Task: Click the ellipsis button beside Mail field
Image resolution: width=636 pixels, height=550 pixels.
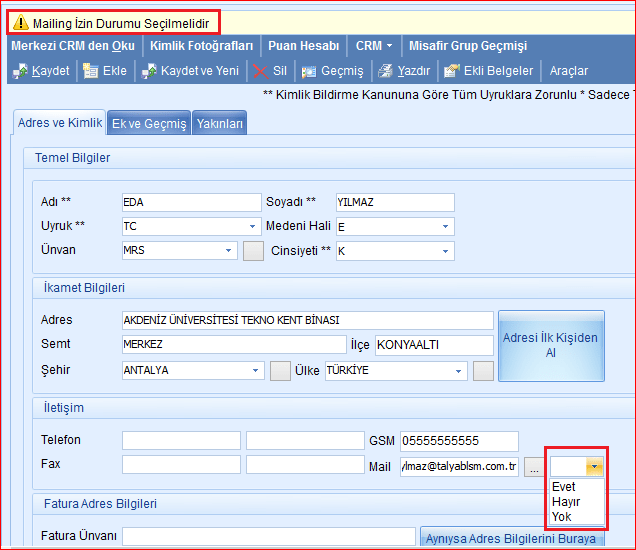Action: [535, 466]
